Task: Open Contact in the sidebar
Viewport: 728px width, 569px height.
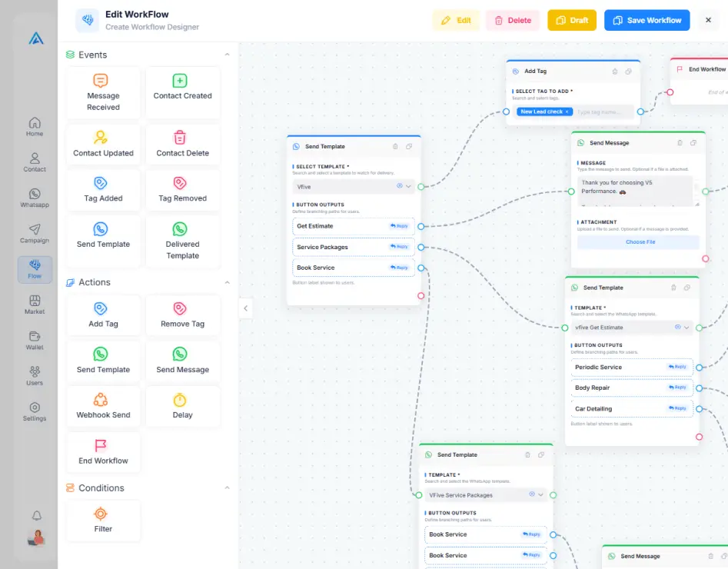Action: (x=35, y=162)
